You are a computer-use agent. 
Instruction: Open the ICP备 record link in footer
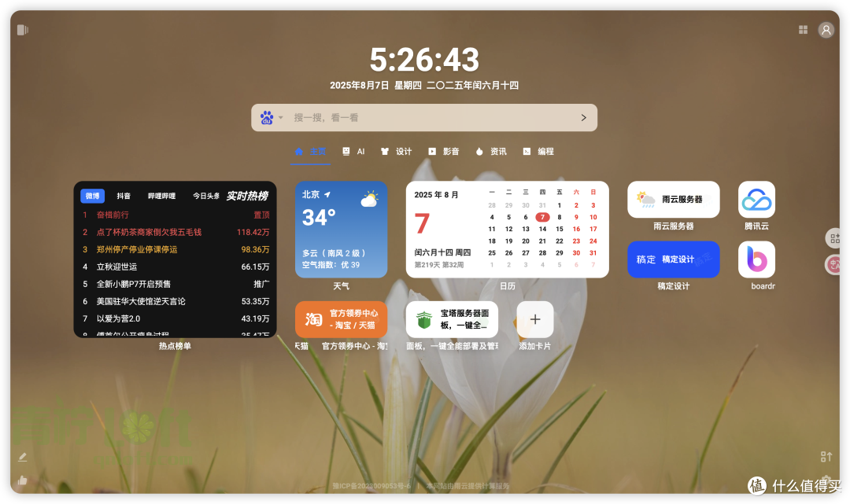371,486
